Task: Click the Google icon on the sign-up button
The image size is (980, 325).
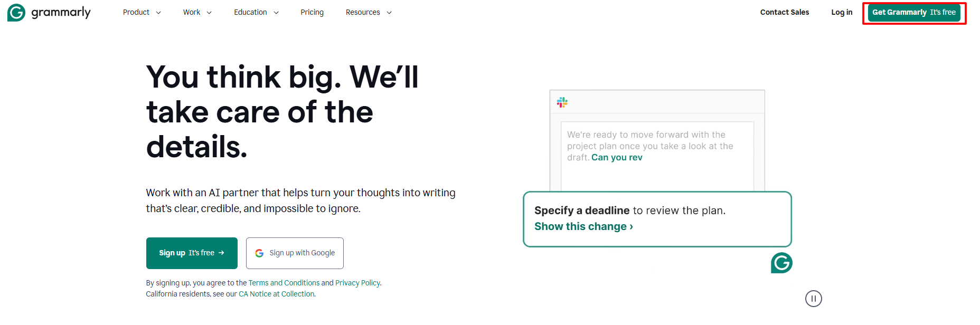Action: (259, 253)
